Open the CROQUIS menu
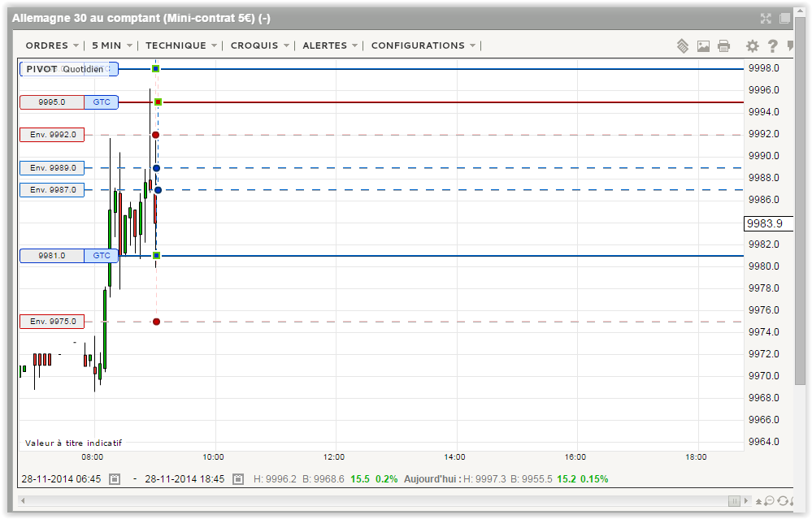812x519 pixels. (259, 45)
